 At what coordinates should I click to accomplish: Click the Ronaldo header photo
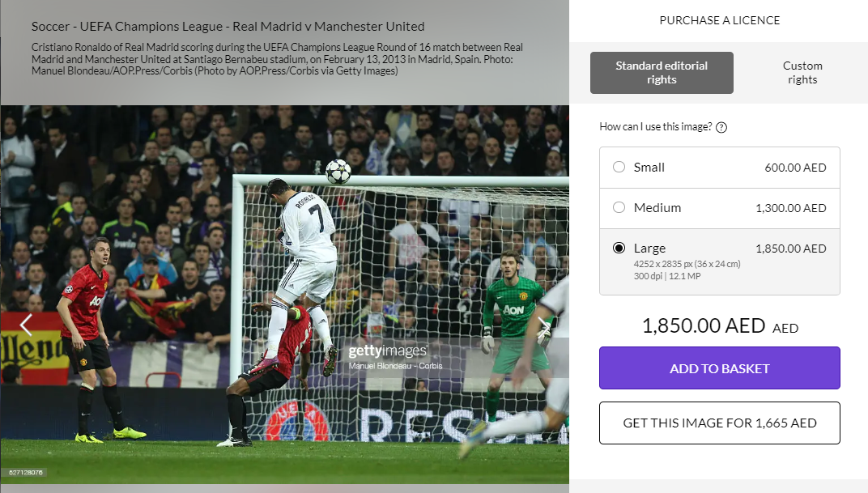(284, 295)
